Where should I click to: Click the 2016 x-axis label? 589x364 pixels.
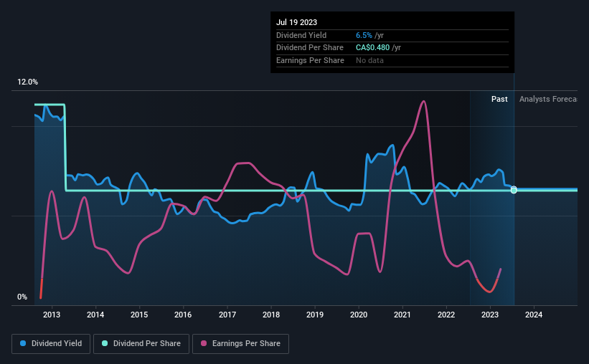(183, 315)
